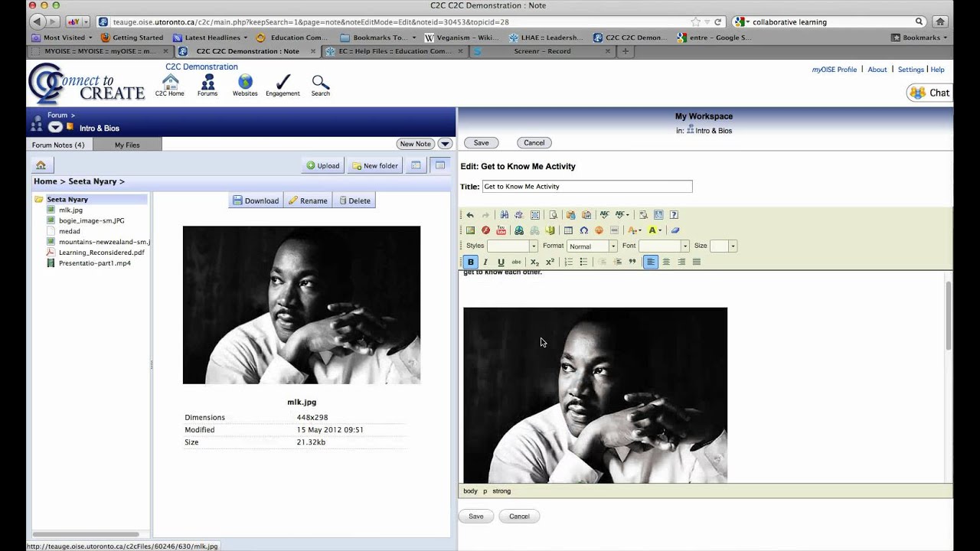Screen dimensions: 980x551
Task: Click the Special Character omega icon
Action: coord(583,230)
